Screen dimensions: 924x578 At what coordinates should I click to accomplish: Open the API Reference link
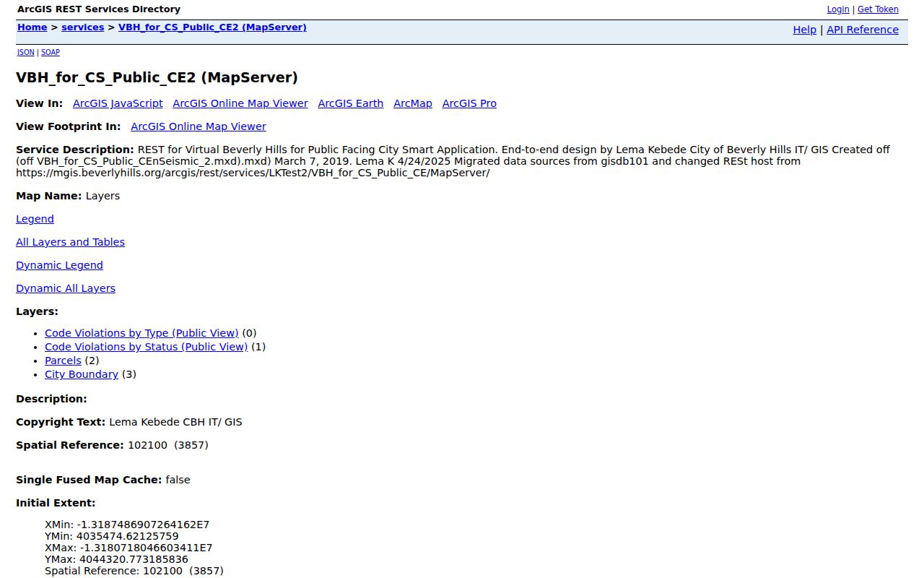[863, 30]
